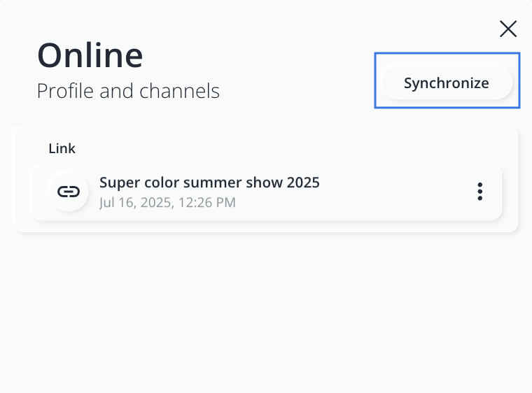Close the Online panel with the X

(x=508, y=29)
